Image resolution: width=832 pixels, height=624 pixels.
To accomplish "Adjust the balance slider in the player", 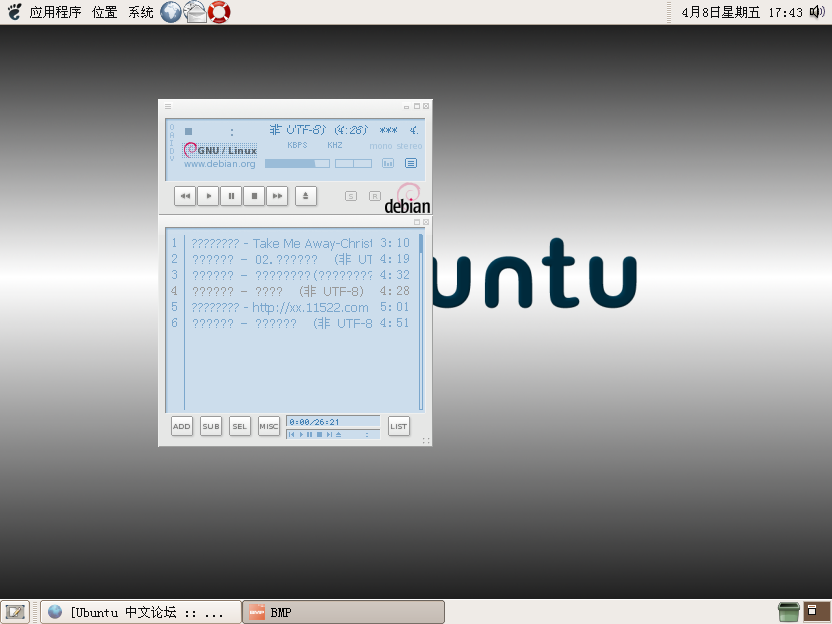I will [353, 163].
